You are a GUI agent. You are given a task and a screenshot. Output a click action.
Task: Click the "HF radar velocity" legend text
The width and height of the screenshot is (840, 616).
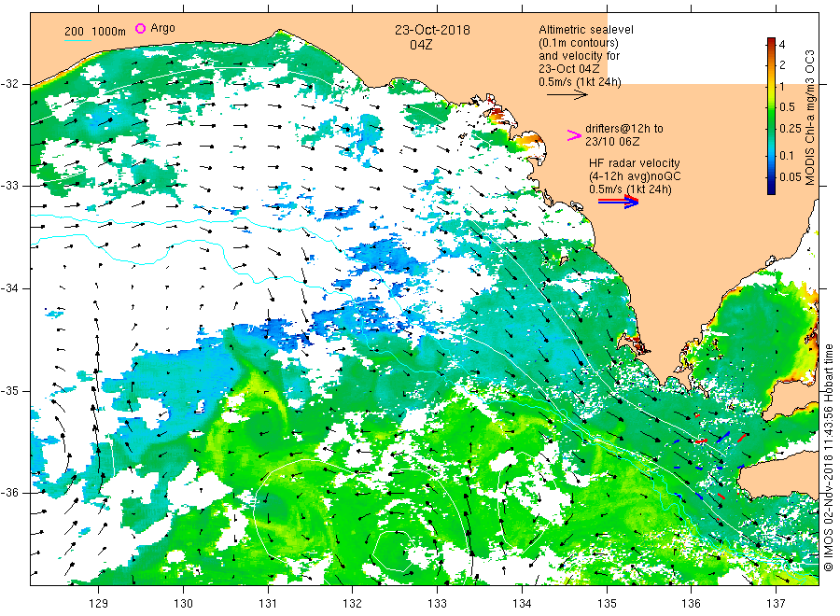point(635,162)
